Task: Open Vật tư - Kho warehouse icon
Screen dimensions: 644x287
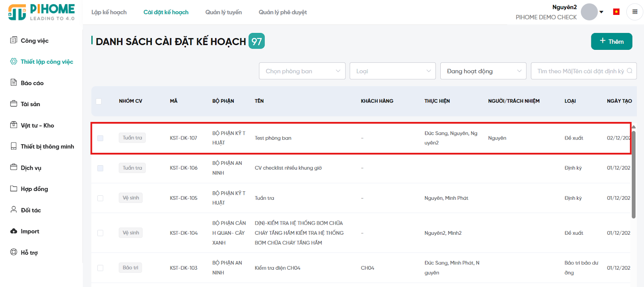Action: (14, 125)
